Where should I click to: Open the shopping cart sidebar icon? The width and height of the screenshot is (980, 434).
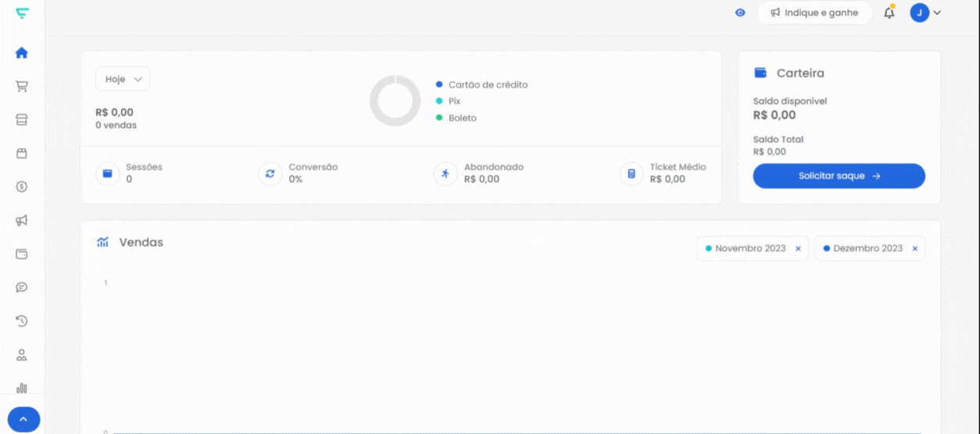(22, 87)
